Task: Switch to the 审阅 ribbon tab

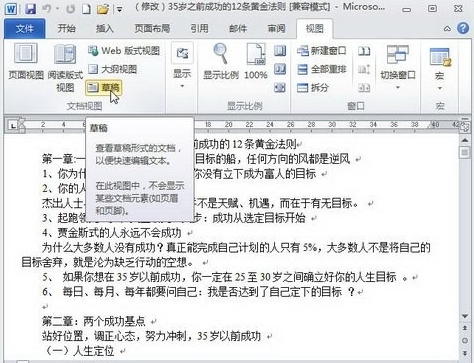Action: pos(276,29)
